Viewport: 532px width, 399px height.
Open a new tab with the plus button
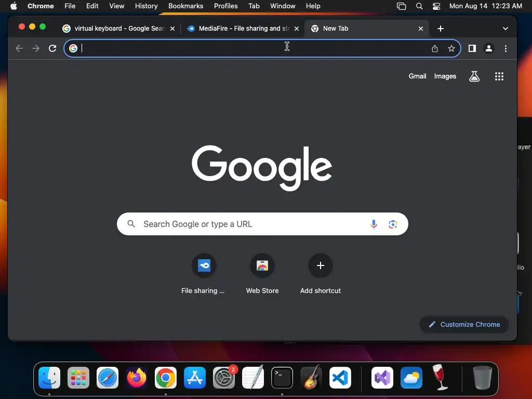[x=441, y=29]
